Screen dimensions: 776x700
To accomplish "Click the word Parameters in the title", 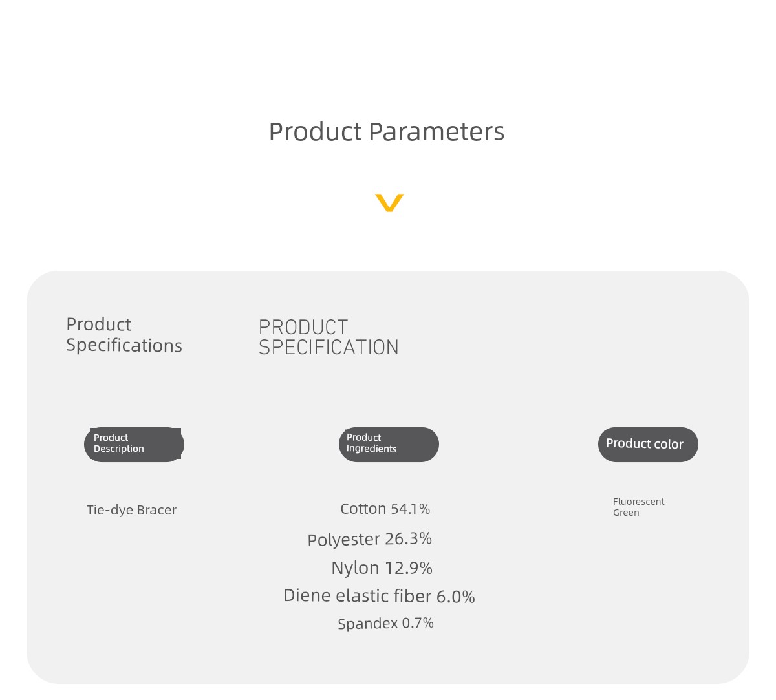I will 436,132.
